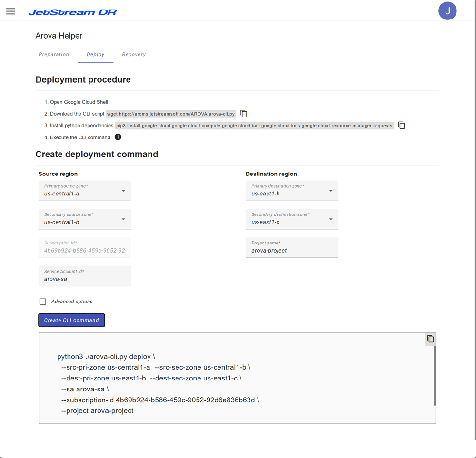The image size is (476, 458).
Task: Open the hamburger navigation menu
Action: click(x=10, y=11)
